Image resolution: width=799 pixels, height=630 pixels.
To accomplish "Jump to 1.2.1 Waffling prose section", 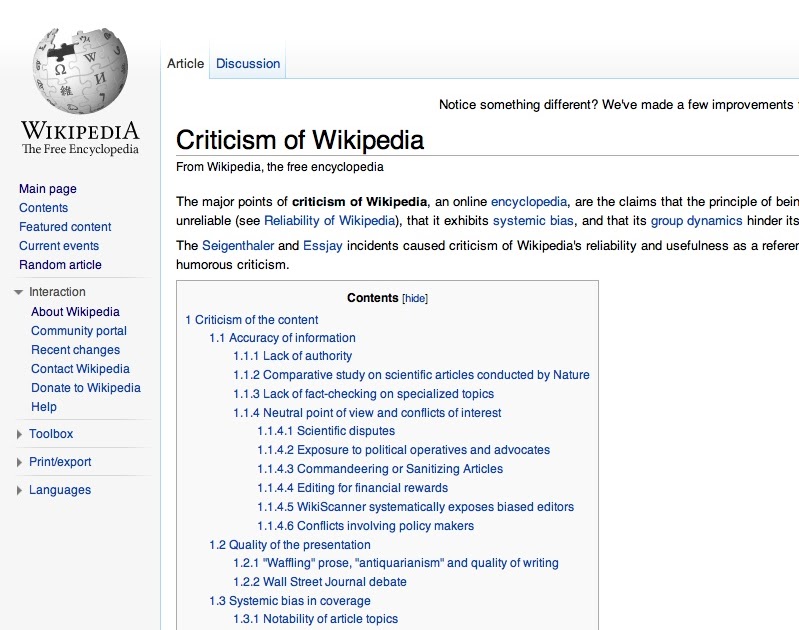I will 396,563.
